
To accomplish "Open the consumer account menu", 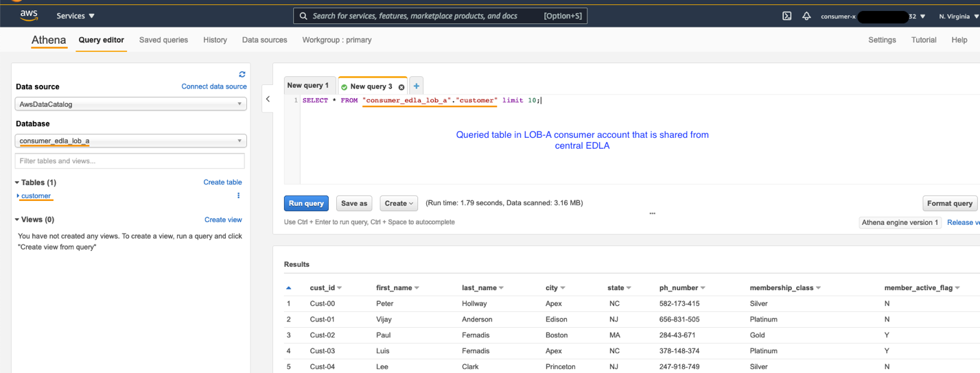I will 873,16.
